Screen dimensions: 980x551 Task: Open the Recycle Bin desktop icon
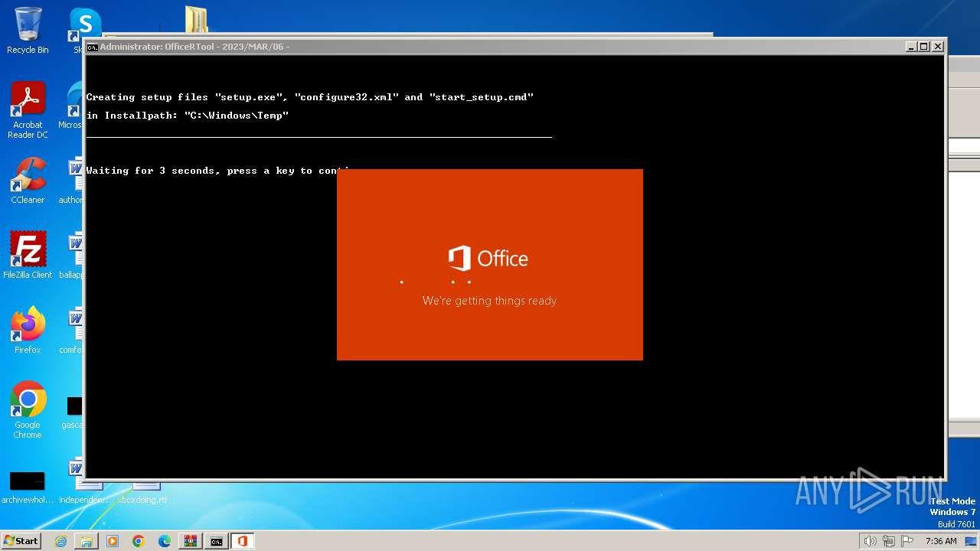(28, 31)
